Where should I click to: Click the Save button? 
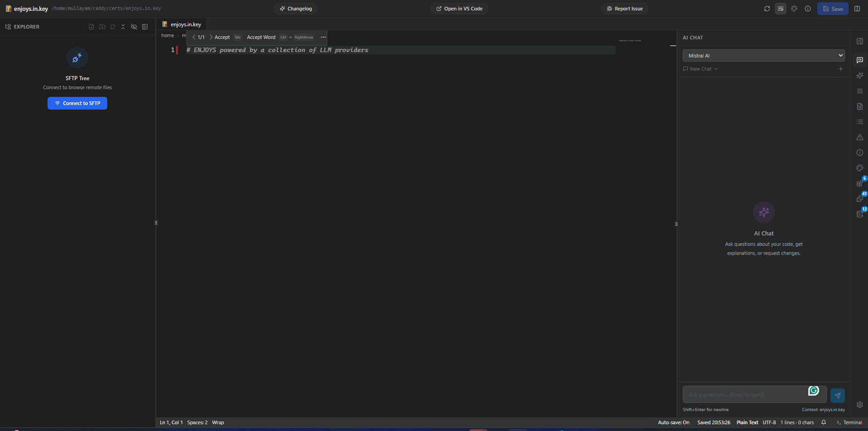click(833, 9)
